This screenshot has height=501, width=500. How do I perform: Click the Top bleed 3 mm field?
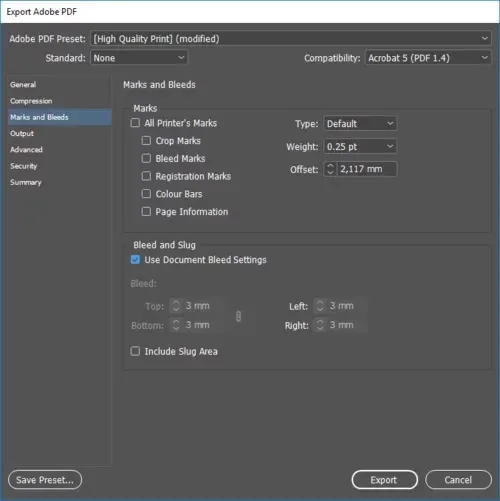pos(203,306)
